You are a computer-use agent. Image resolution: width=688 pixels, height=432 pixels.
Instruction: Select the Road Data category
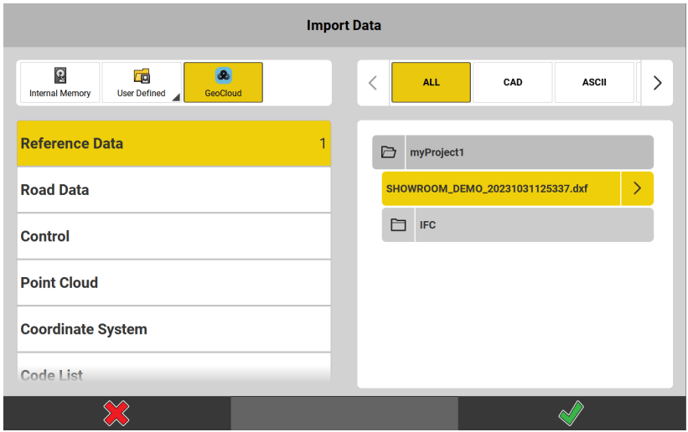[173, 190]
